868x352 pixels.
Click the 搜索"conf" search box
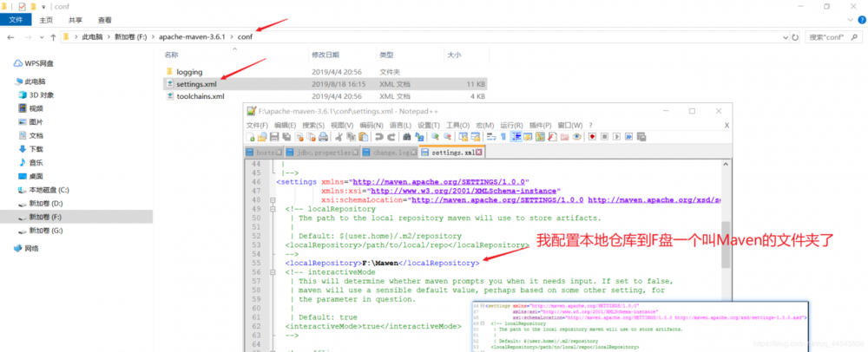pos(834,37)
